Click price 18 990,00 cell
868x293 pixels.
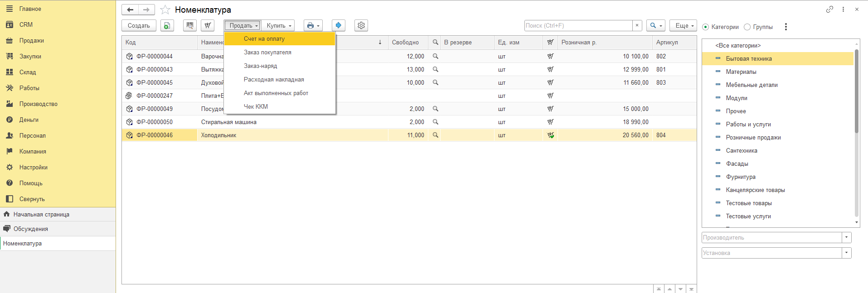coord(605,122)
